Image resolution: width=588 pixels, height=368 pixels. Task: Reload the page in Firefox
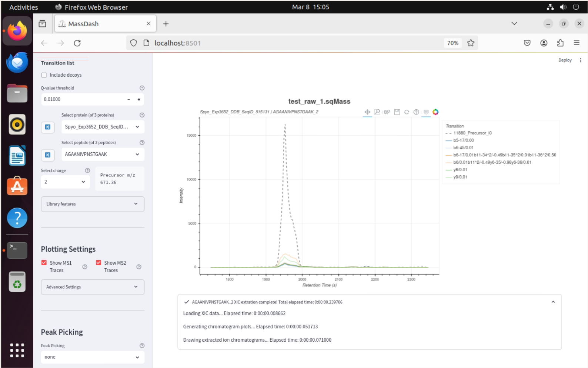(x=77, y=43)
